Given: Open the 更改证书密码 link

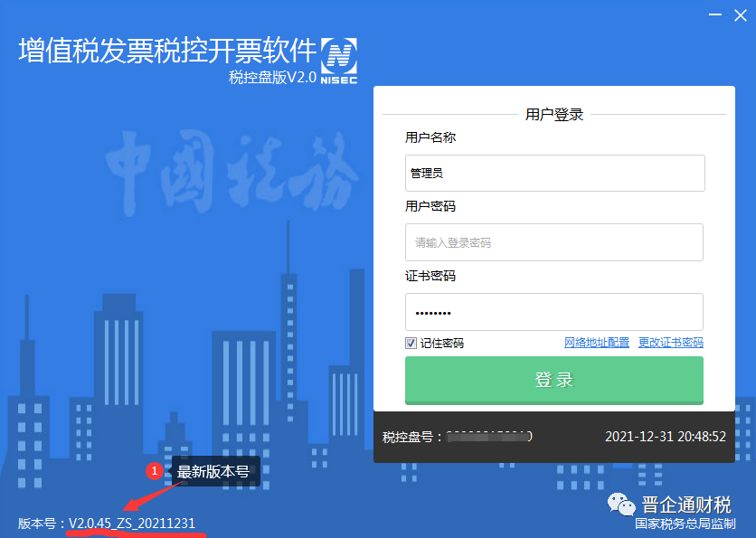Looking at the screenshot, I should tap(671, 343).
